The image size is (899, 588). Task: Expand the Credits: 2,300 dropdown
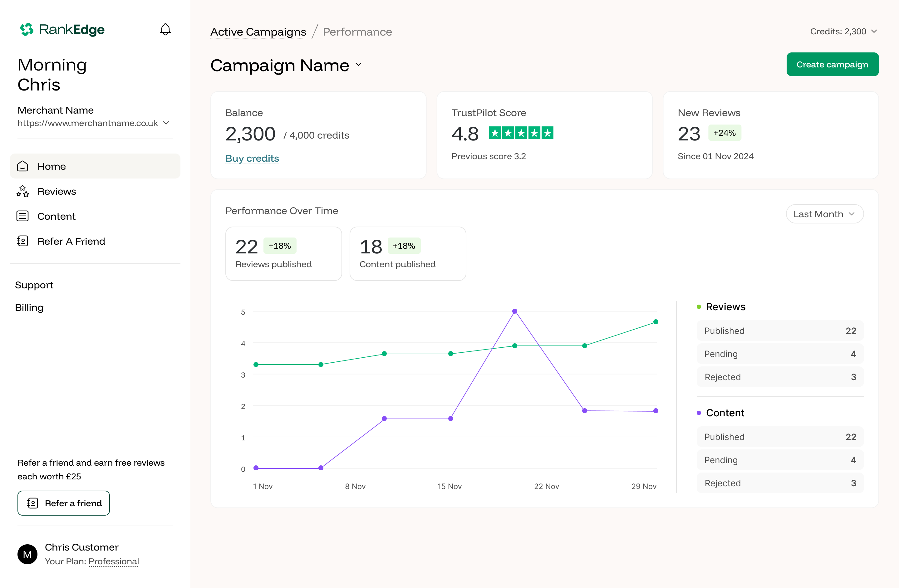[843, 32]
